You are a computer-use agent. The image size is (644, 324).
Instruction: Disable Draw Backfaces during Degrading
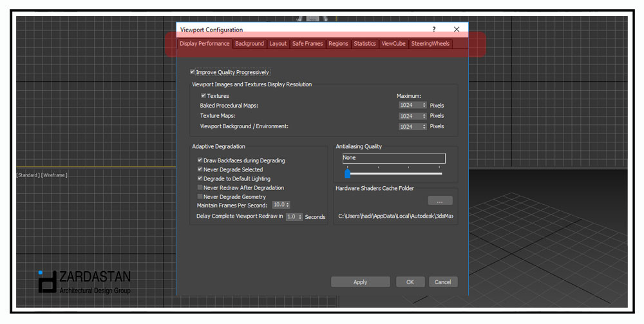coord(200,160)
